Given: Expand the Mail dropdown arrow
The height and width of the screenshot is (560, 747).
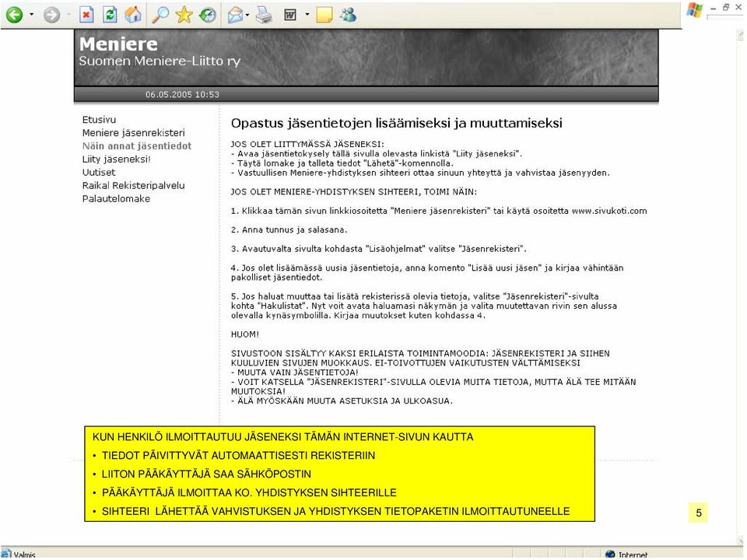Looking at the screenshot, I should pyautogui.click(x=247, y=15).
